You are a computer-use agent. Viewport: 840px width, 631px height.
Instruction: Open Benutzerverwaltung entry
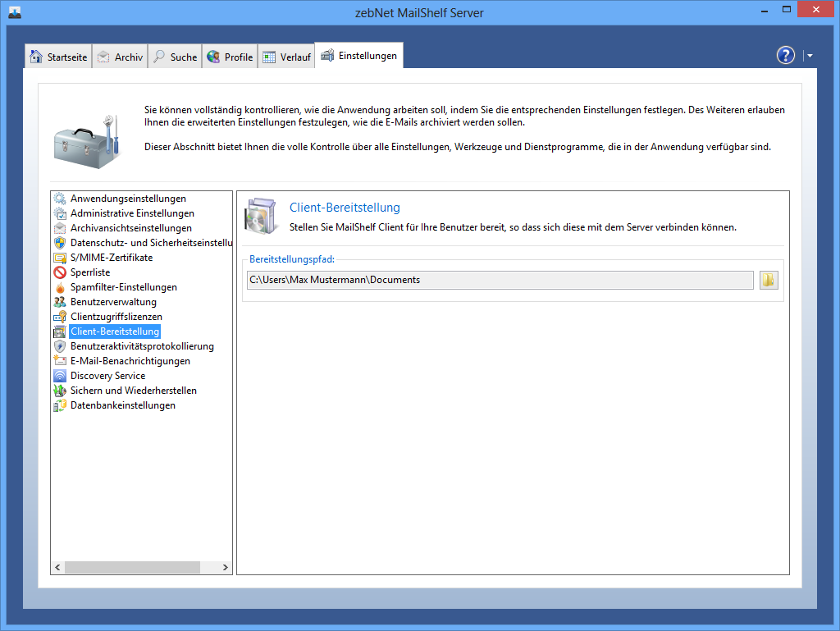tap(113, 302)
